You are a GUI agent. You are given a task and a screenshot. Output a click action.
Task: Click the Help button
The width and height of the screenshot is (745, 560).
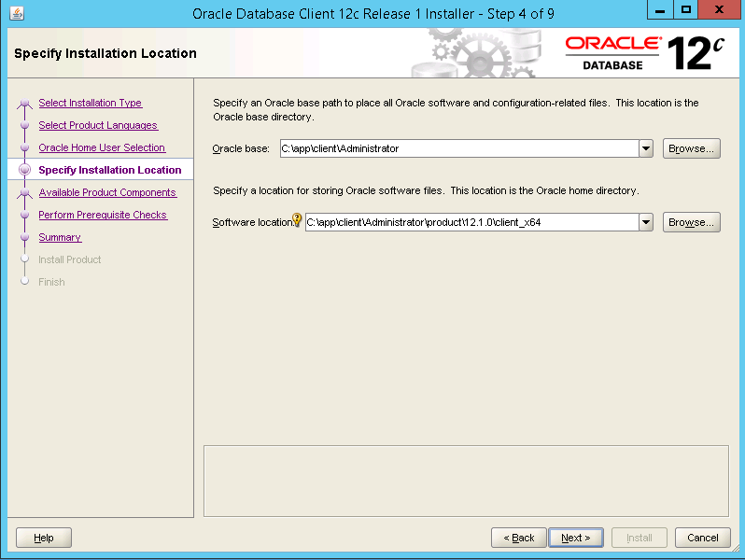tap(44, 538)
